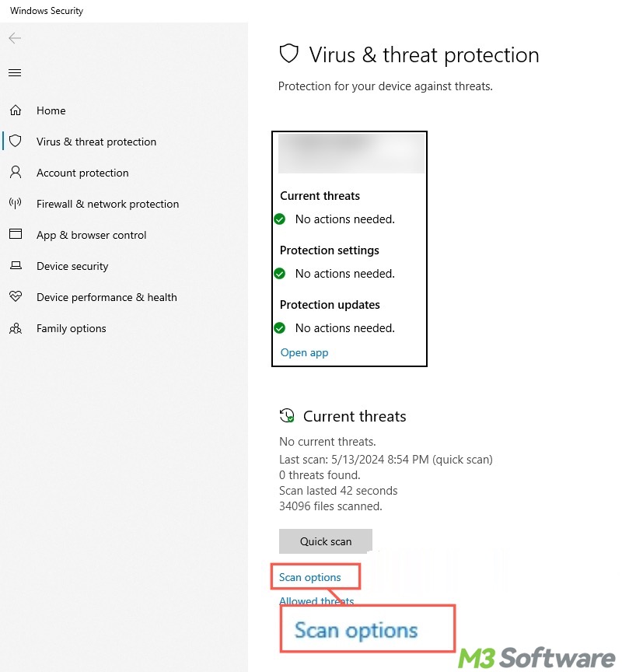
Task: Click the back arrow icon
Action: (15, 38)
